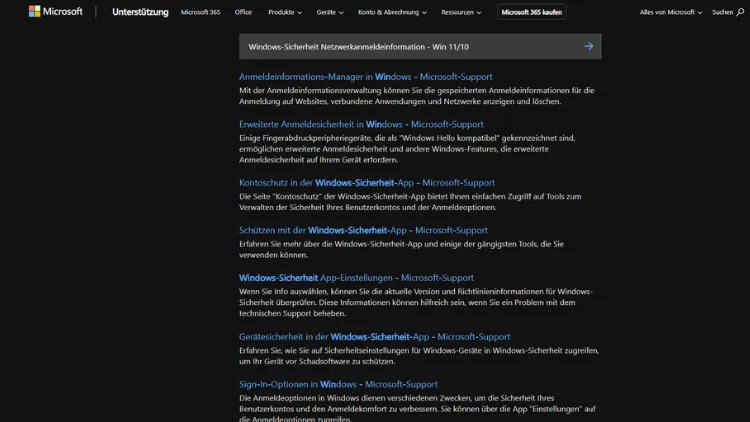750x422 pixels.
Task: Open the Unterstützung home link
Action: tap(140, 12)
